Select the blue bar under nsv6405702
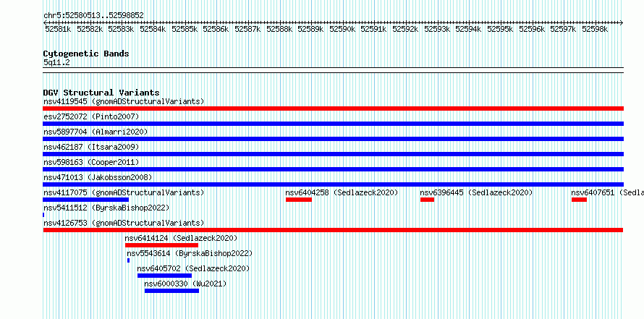 click(x=165, y=276)
